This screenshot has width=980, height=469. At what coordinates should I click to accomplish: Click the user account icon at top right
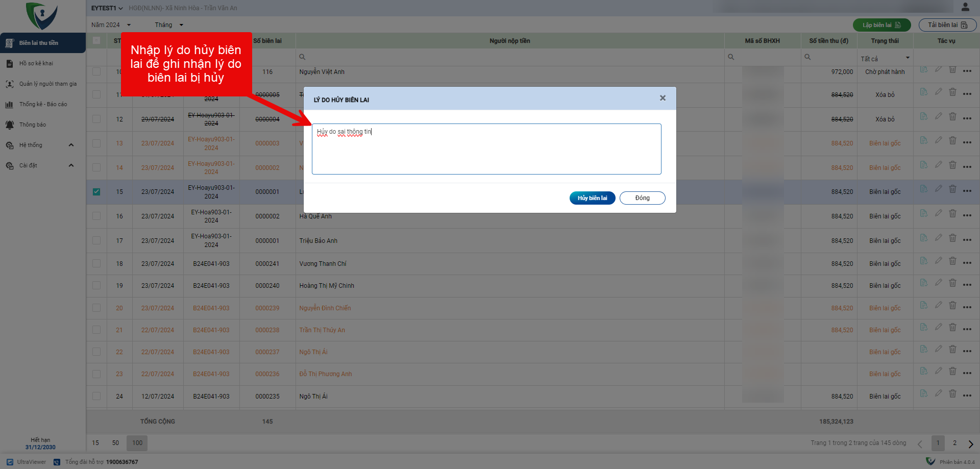965,7
